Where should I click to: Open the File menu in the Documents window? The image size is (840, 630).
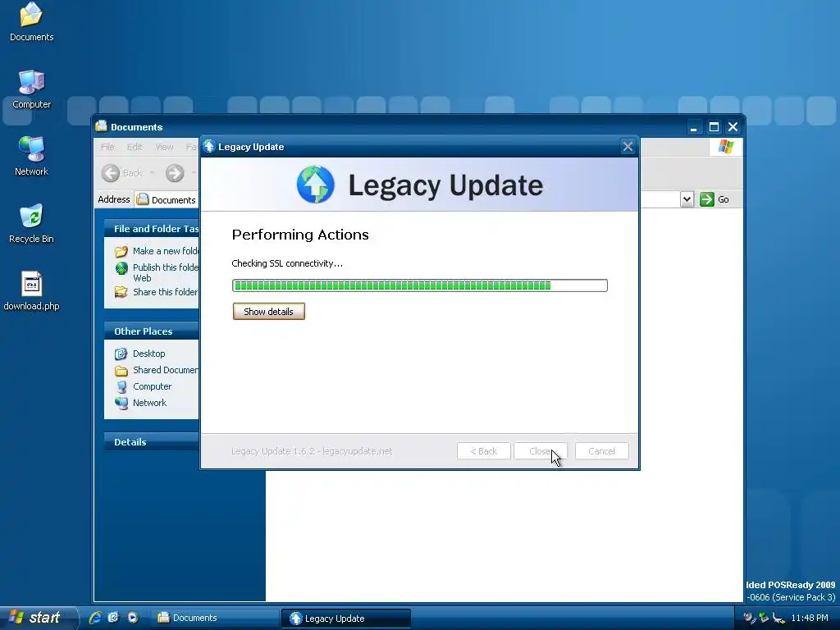[107, 147]
